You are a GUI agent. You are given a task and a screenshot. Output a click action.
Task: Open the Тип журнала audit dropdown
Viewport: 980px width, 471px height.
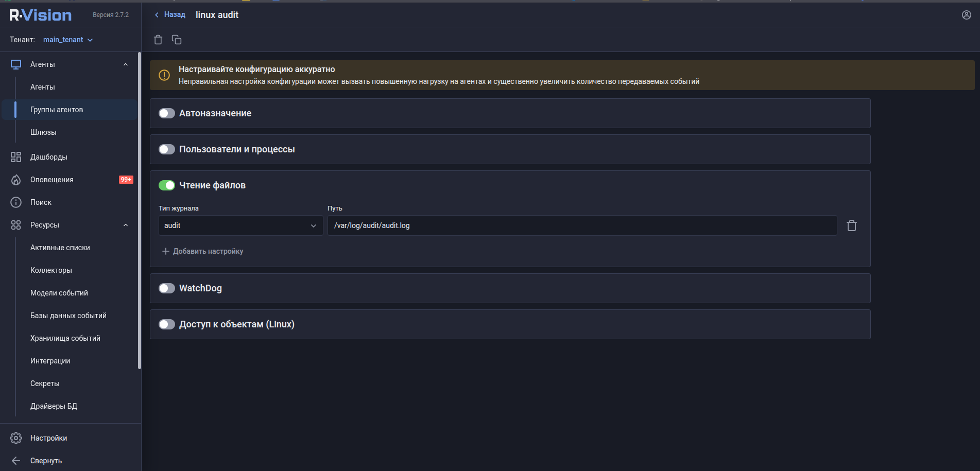[240, 225]
